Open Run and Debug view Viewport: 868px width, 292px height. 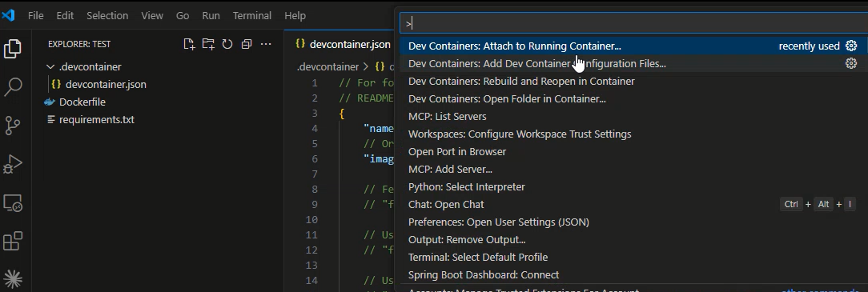pos(13,164)
